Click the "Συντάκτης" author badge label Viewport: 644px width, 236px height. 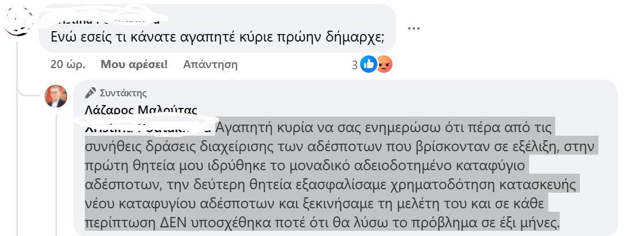(x=123, y=92)
